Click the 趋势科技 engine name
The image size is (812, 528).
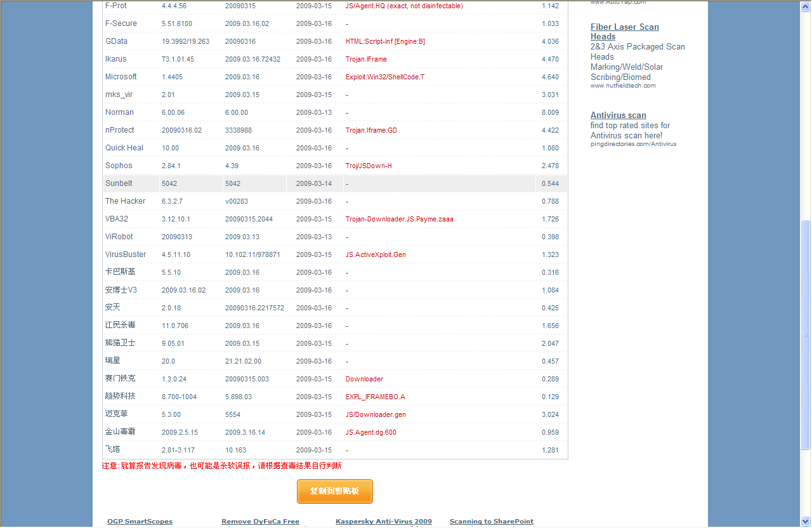[x=121, y=396]
